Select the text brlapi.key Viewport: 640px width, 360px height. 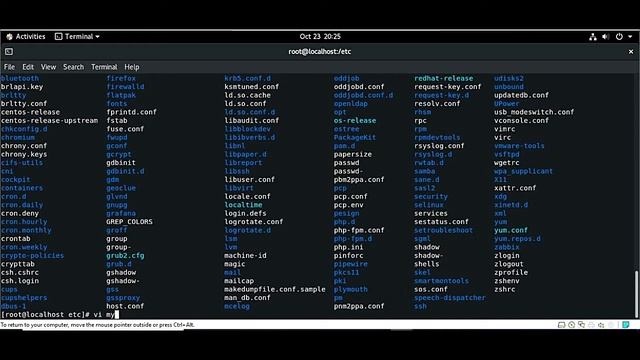[x=22, y=87]
